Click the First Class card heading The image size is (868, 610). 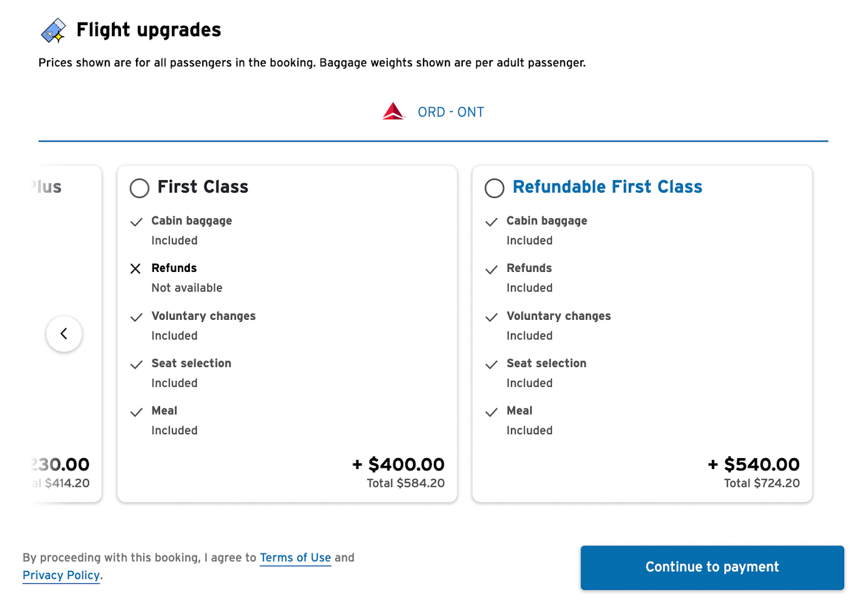click(x=203, y=187)
